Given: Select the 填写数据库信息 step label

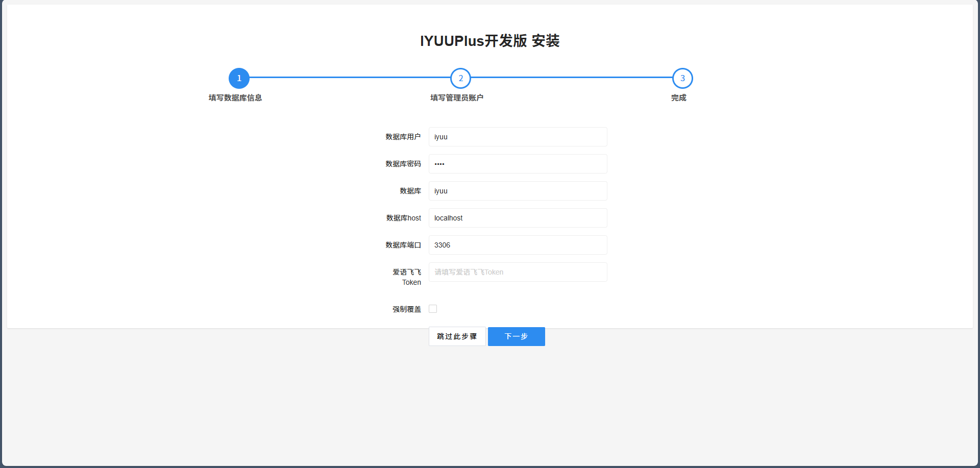Looking at the screenshot, I should click(235, 98).
